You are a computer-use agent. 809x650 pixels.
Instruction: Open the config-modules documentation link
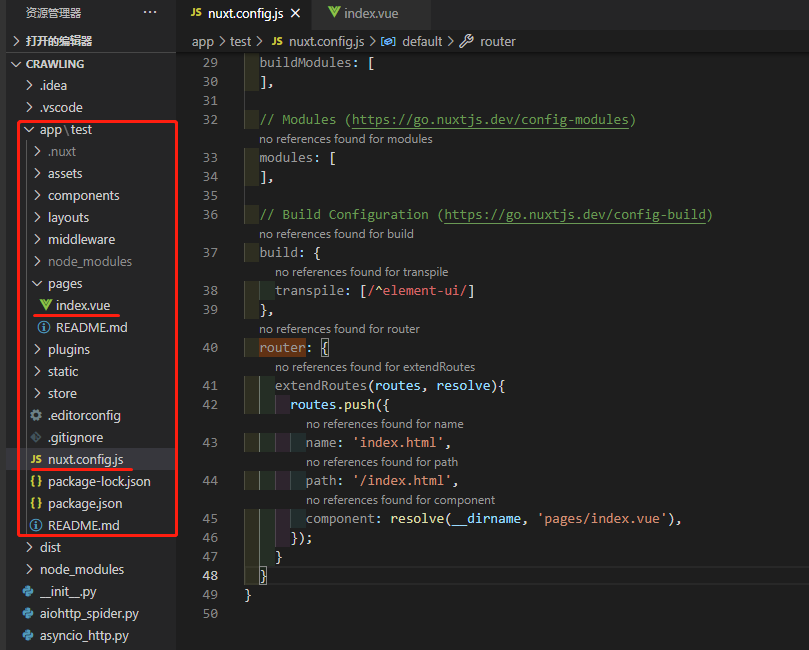(490, 120)
